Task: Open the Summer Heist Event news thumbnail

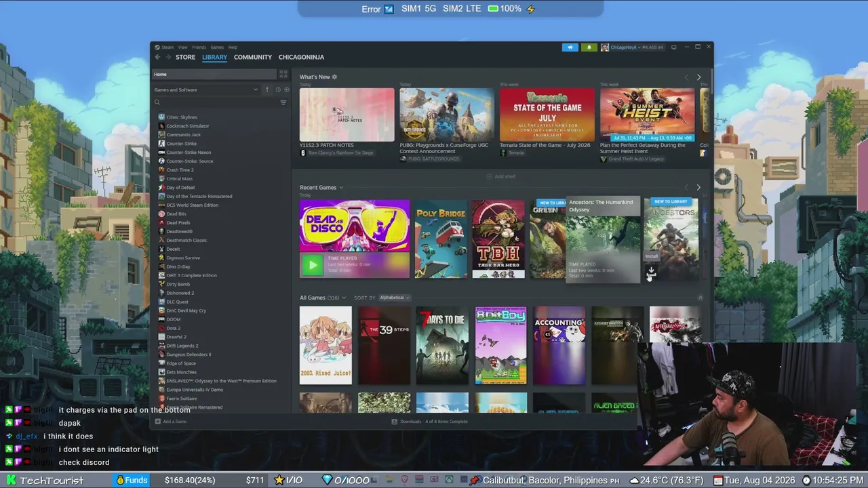Action: [x=647, y=115]
